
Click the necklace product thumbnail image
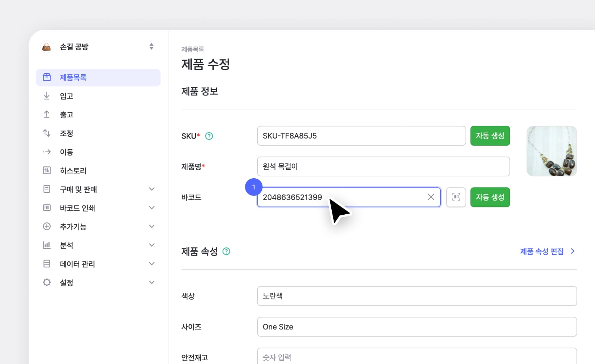[552, 151]
